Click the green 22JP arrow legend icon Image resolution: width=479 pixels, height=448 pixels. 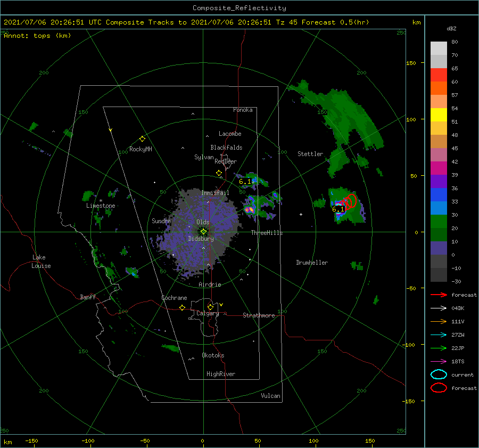pos(439,348)
